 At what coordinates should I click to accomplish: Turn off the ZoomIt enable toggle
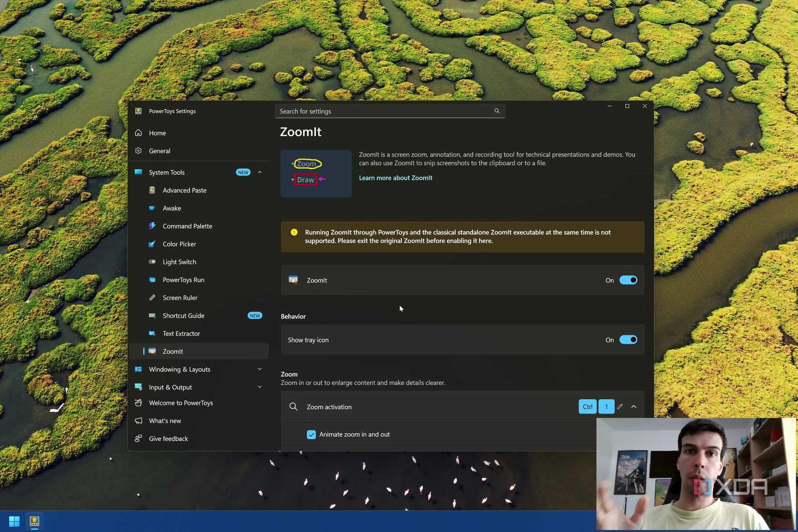click(628, 280)
